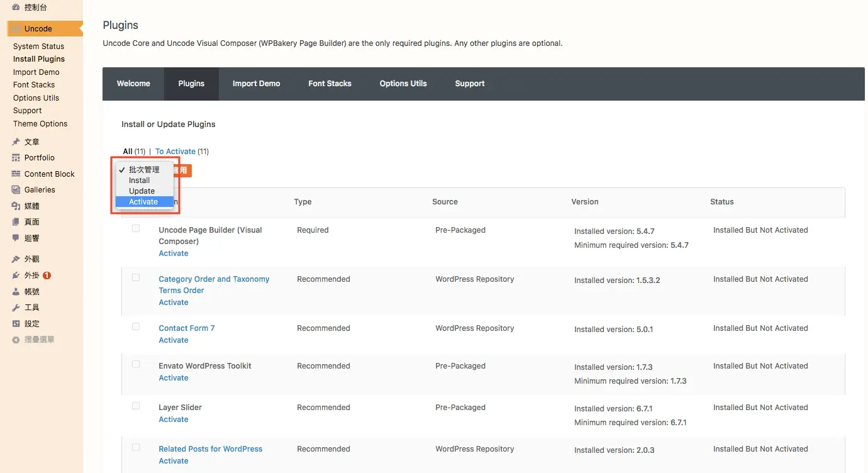The image size is (868, 473).
Task: Switch to the Options Utils tab
Action: 403,84
